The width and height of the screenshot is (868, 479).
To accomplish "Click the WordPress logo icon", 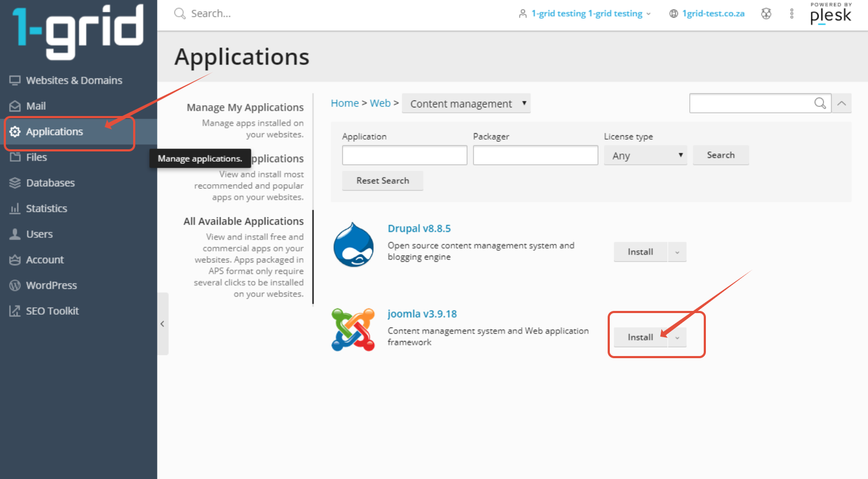I will [x=15, y=285].
